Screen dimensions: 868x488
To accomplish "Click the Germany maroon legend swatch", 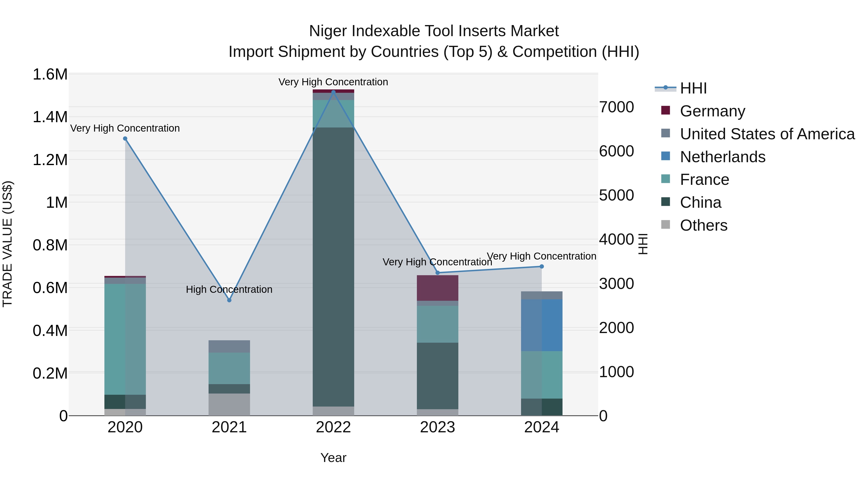I will pos(665,110).
